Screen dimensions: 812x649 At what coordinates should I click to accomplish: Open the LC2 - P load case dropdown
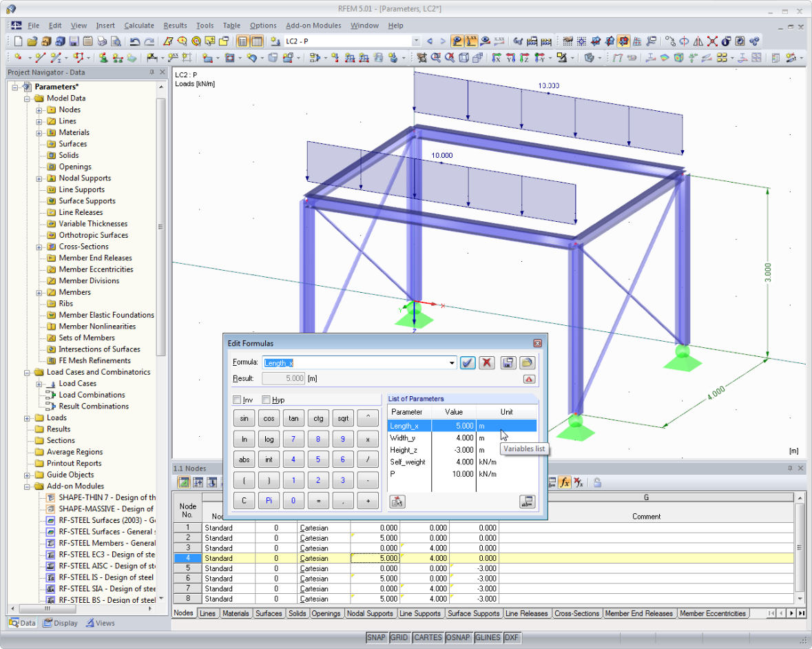417,41
